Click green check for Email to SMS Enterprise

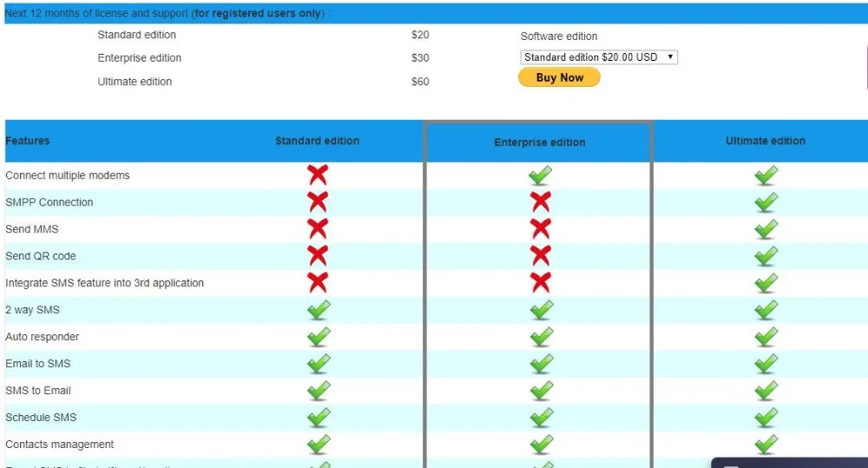click(x=542, y=363)
